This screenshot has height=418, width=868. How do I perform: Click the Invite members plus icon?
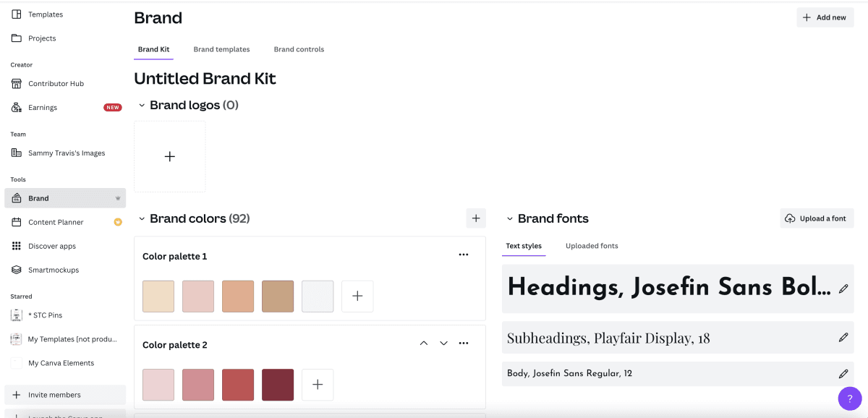pyautogui.click(x=17, y=395)
